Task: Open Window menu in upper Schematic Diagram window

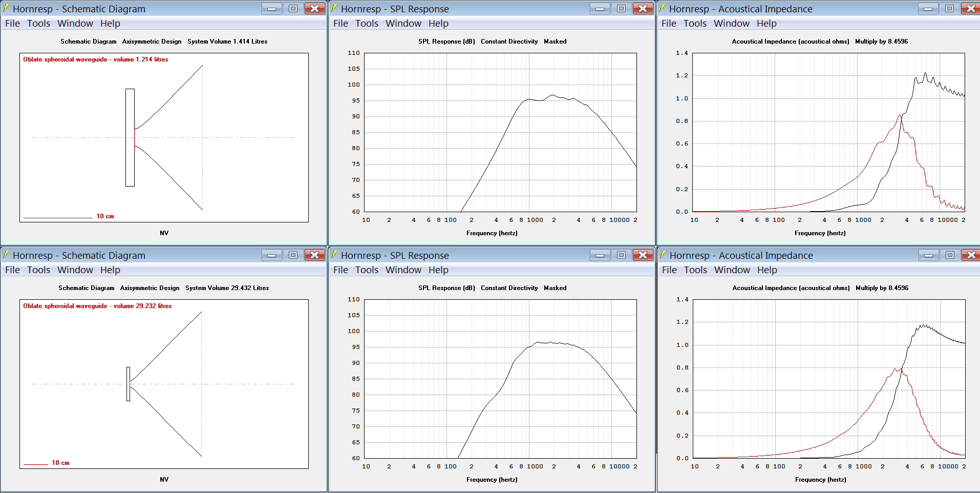Action: pos(75,24)
